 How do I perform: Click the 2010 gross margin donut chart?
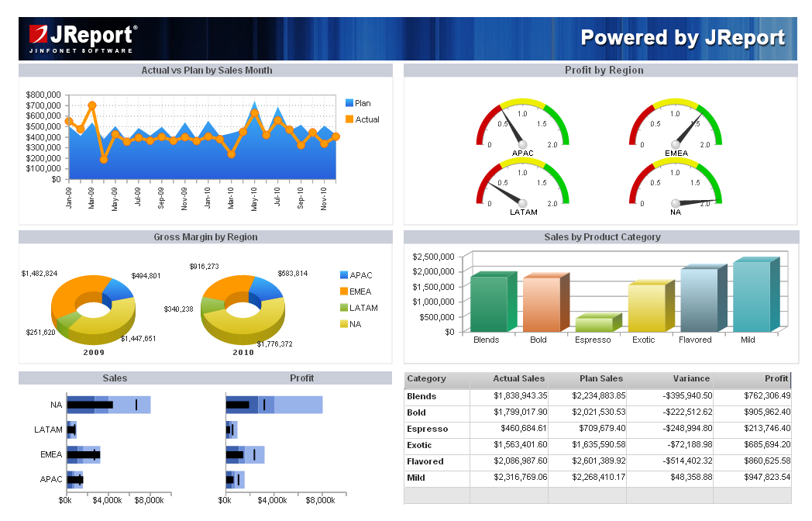point(243,309)
